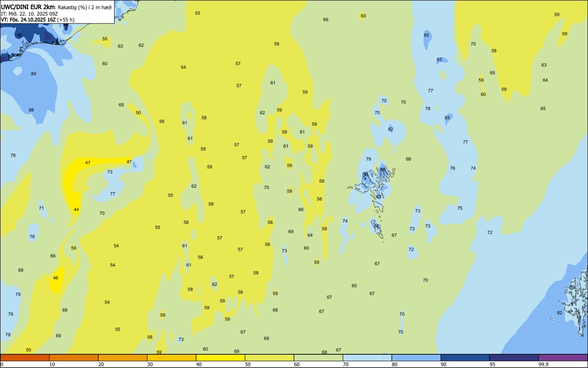Click the '0' legend label at scale start
The height and width of the screenshot is (368, 588).
2,364
